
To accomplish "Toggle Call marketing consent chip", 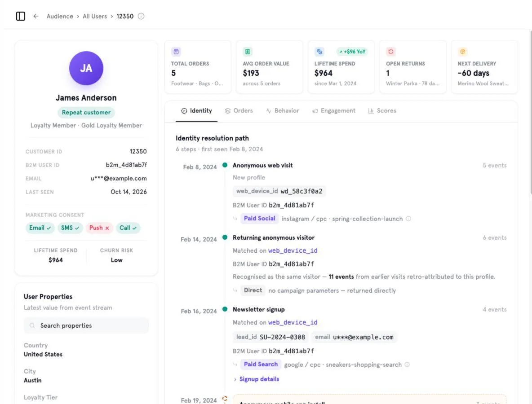I will click(128, 228).
